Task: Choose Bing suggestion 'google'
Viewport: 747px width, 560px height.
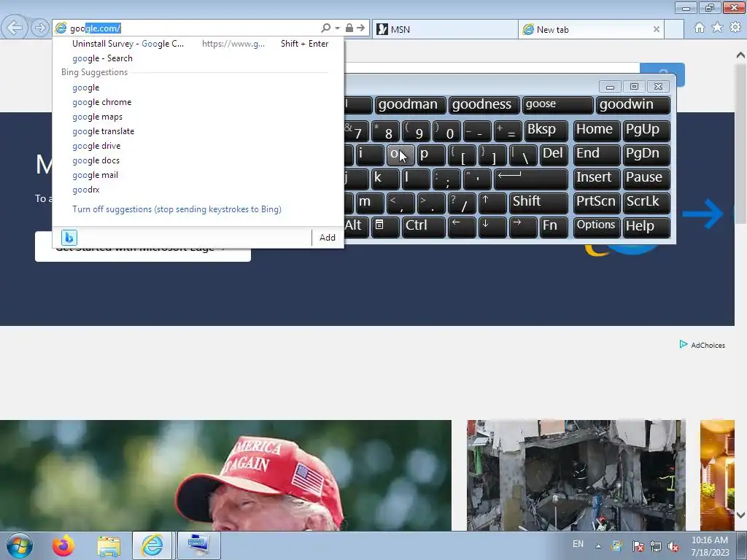Action: pyautogui.click(x=198, y=87)
